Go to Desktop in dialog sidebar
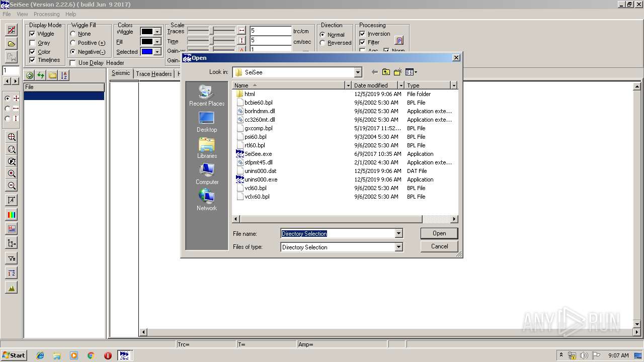This screenshot has height=362, width=644. [x=207, y=122]
